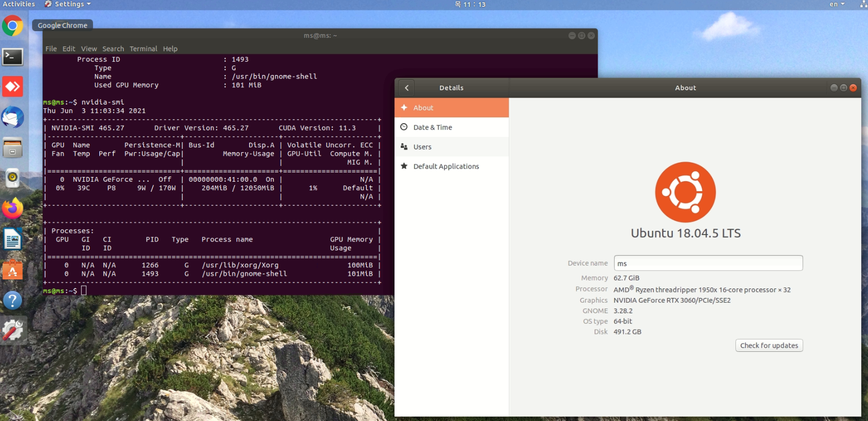The height and width of the screenshot is (421, 868).
Task: Click the Ubuntu logo in About panel
Action: (x=685, y=192)
